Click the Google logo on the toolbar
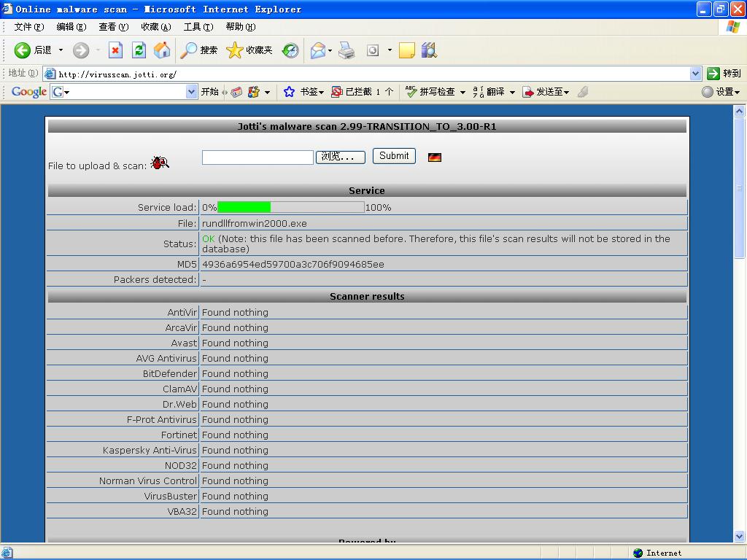This screenshot has height=560, width=747. [29, 91]
